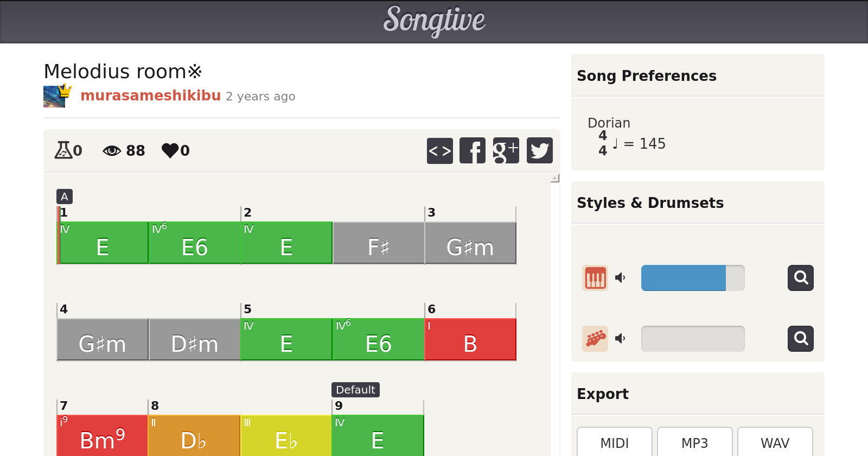Click the keyboard instrument icon

[x=595, y=278]
